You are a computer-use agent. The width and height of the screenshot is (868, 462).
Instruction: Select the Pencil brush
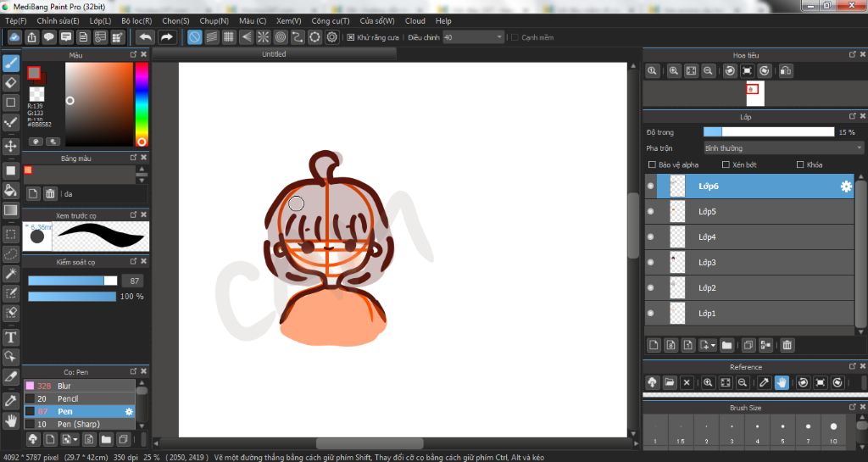point(79,398)
